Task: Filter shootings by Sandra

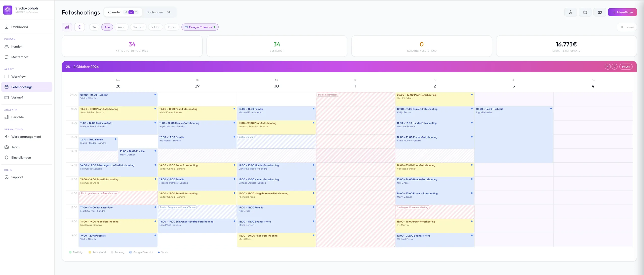Action: 138,27
